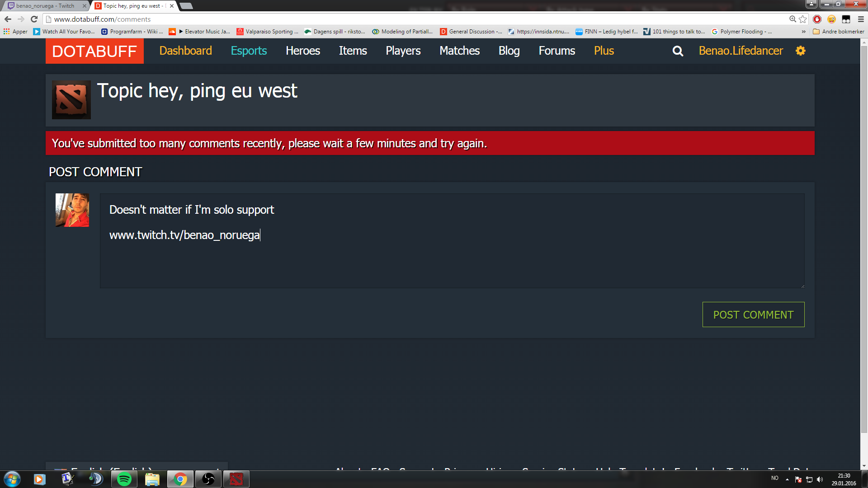This screenshot has height=488, width=868.
Task: Go back with browser back arrow
Action: (x=8, y=19)
